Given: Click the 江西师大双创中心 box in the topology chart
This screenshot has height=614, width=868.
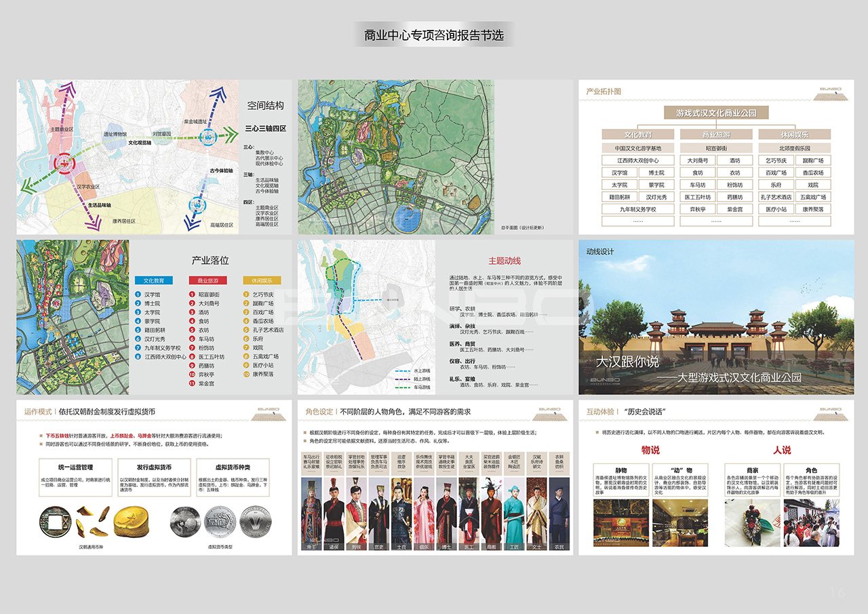Looking at the screenshot, I should (x=638, y=161).
